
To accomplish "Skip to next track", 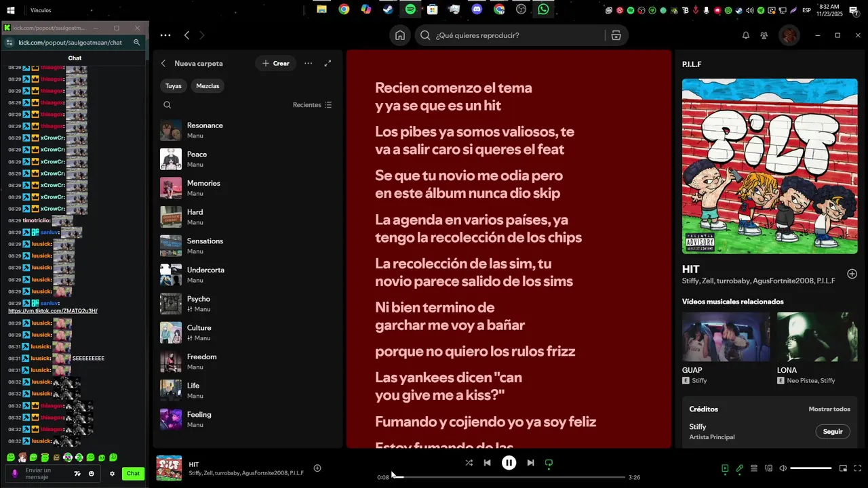I will point(530,463).
